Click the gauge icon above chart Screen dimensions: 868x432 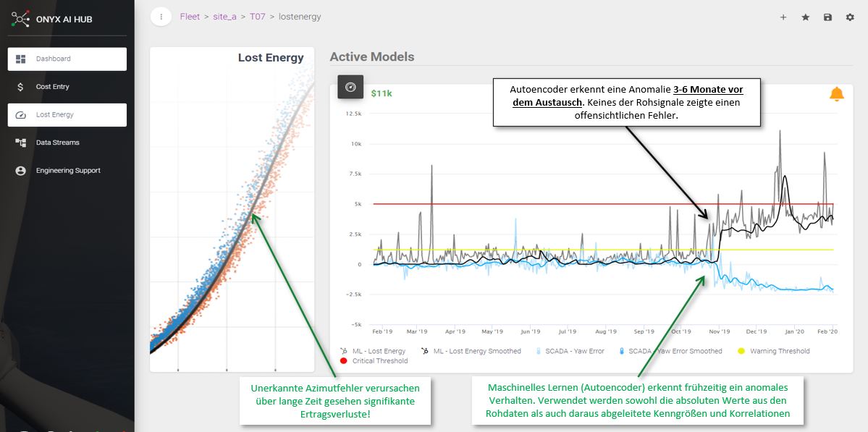click(350, 88)
